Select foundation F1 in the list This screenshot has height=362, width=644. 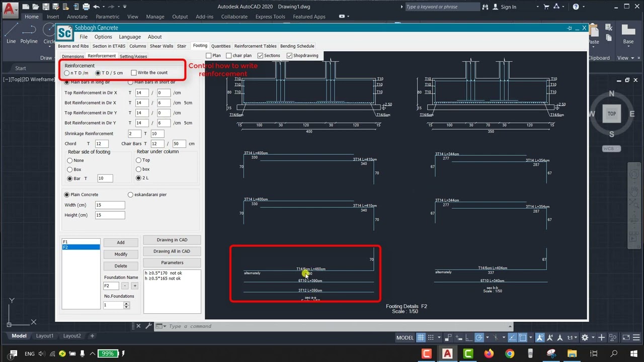(80, 242)
